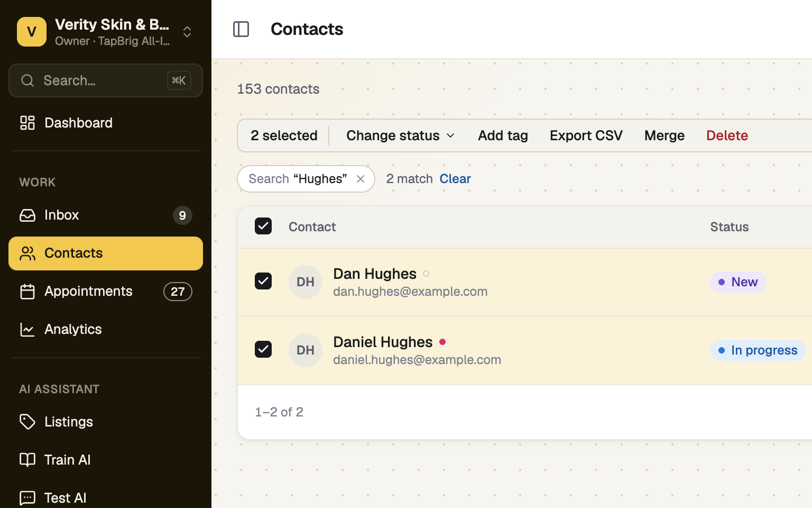Click the Appointments count badge 27
This screenshot has height=508, width=812.
(x=178, y=292)
